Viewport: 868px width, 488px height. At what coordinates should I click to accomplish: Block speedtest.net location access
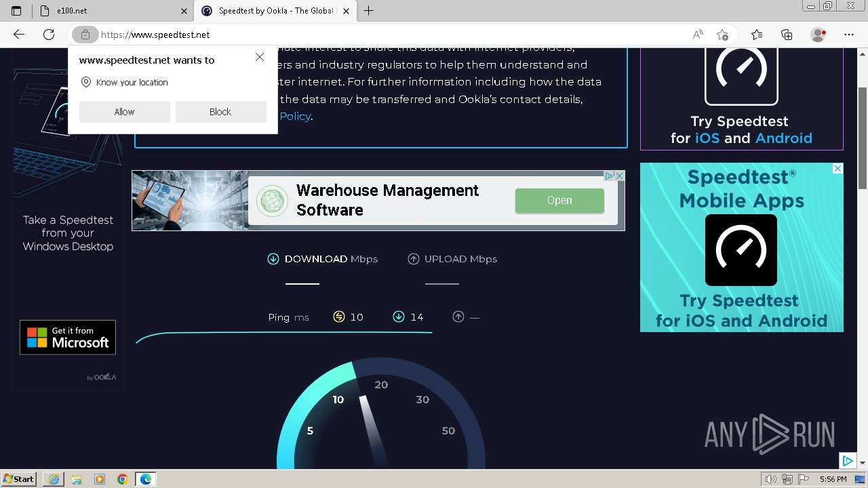pyautogui.click(x=220, y=112)
